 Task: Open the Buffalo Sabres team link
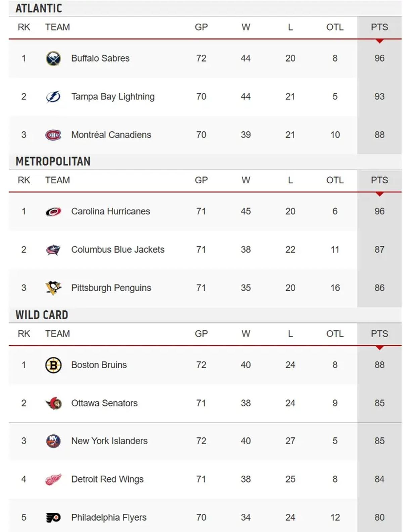pos(100,58)
